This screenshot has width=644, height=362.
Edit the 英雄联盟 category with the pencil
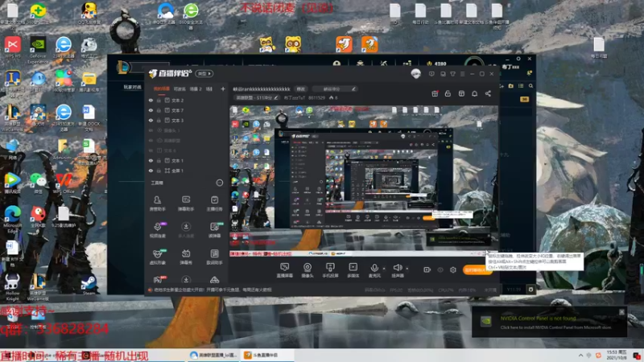tap(276, 97)
